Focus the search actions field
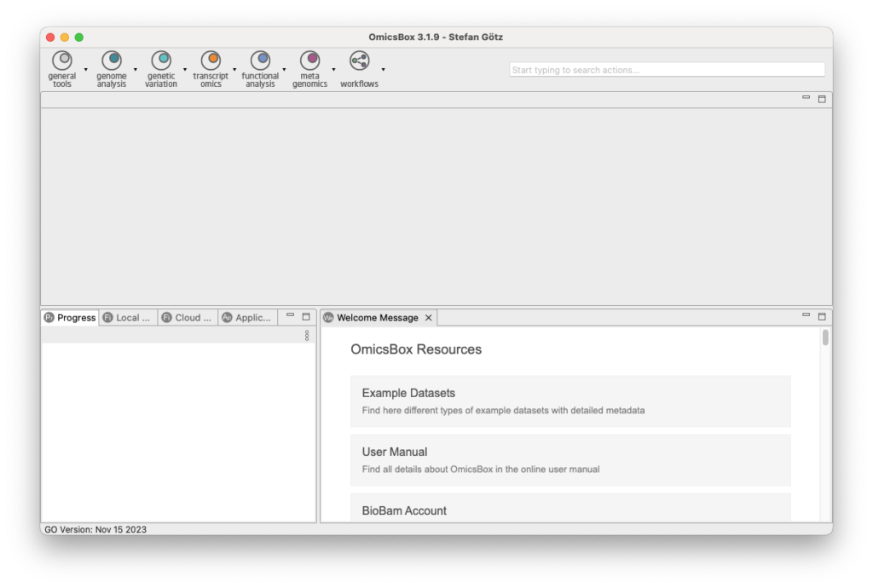The image size is (873, 588). (667, 70)
